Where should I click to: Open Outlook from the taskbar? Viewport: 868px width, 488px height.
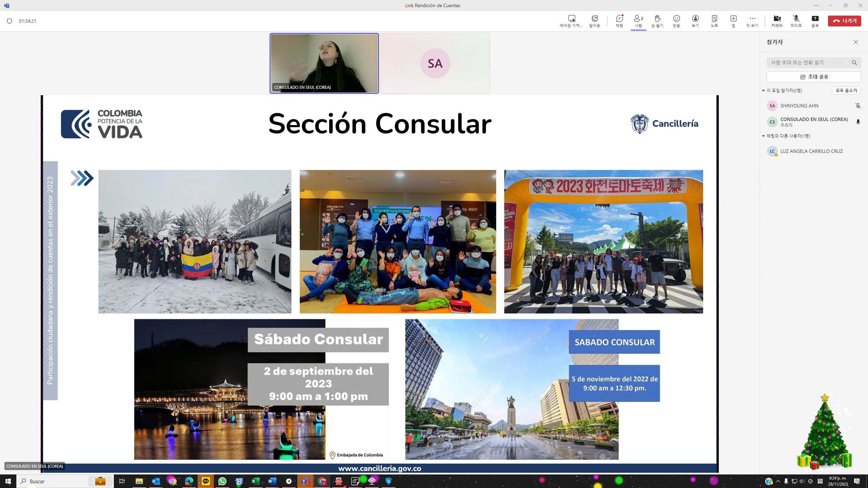click(156, 481)
